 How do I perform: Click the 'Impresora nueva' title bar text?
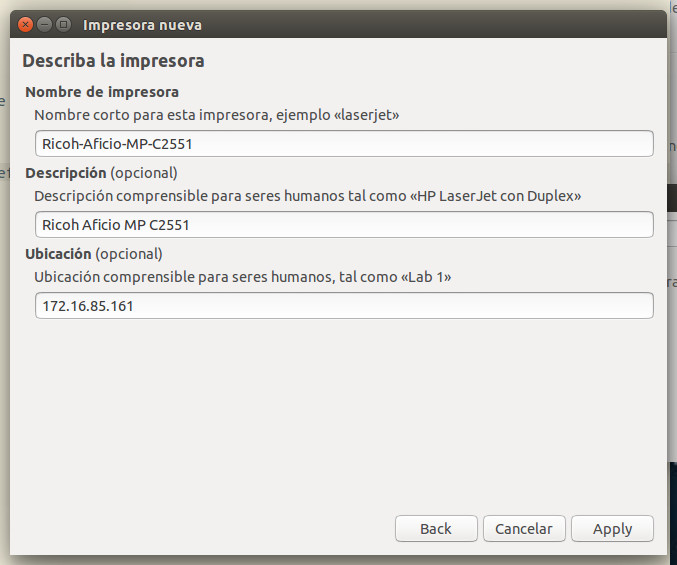click(142, 25)
